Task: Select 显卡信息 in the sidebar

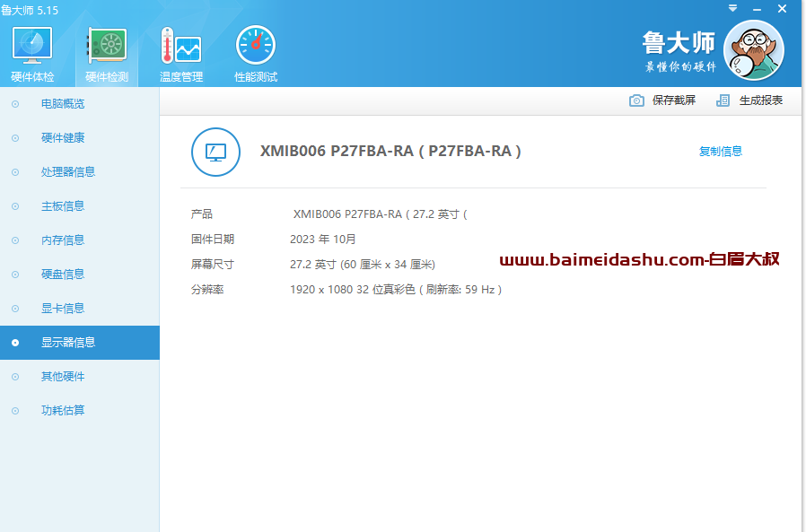Action: coord(80,309)
